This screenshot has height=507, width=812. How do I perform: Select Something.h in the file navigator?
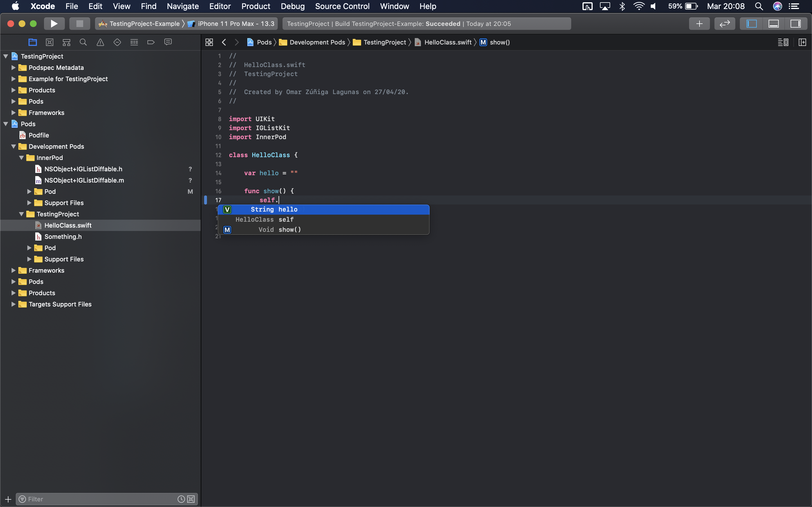click(63, 237)
